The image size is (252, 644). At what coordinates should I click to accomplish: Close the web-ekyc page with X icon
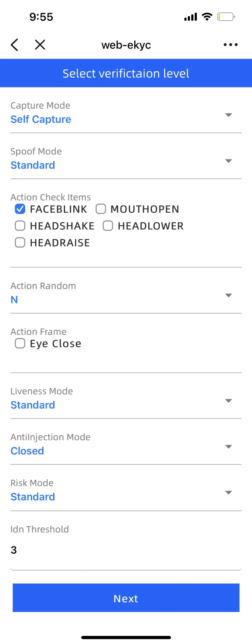pos(40,45)
